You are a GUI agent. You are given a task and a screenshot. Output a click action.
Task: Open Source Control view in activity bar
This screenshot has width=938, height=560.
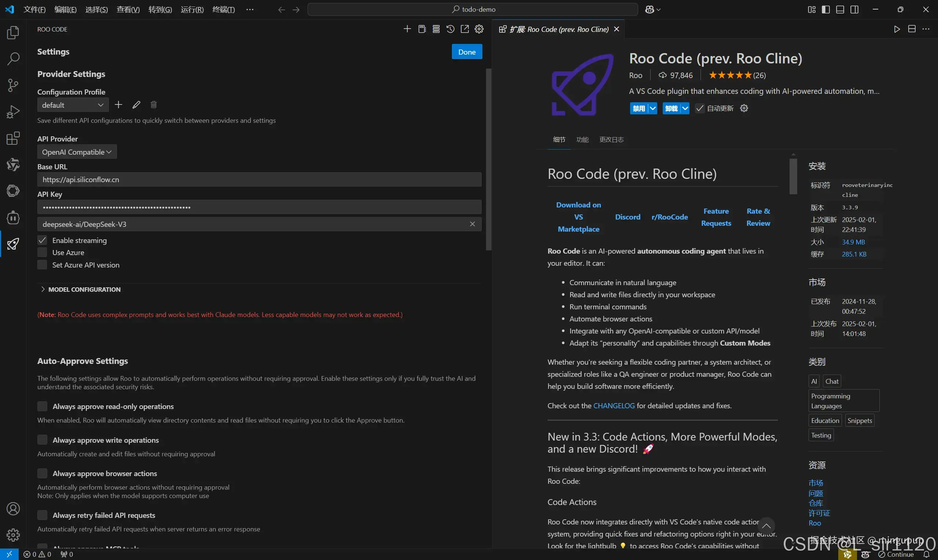(x=13, y=85)
